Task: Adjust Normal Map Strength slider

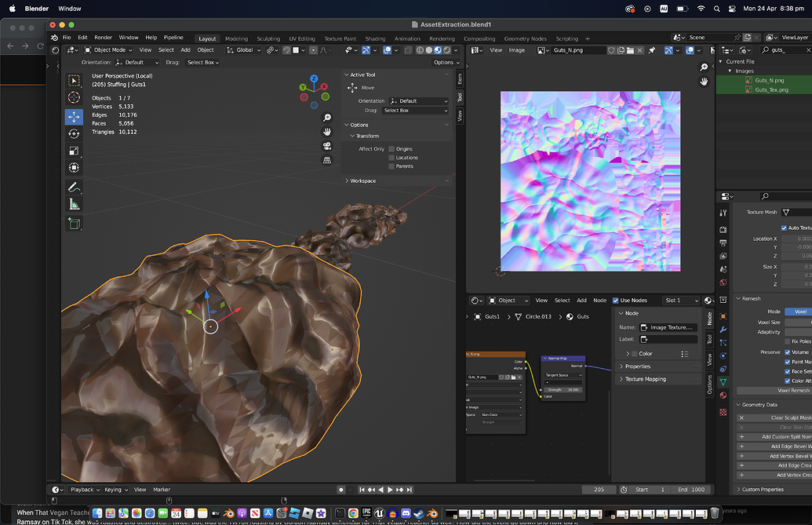Action: (563, 390)
